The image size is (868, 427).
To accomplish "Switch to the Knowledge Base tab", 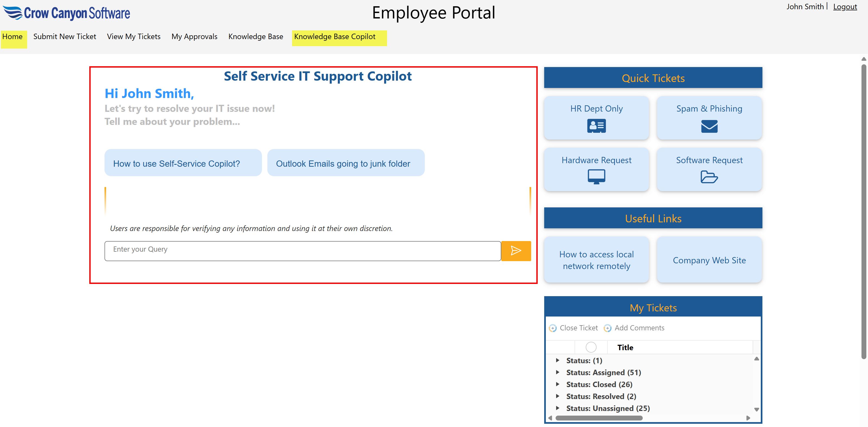I will coord(256,36).
